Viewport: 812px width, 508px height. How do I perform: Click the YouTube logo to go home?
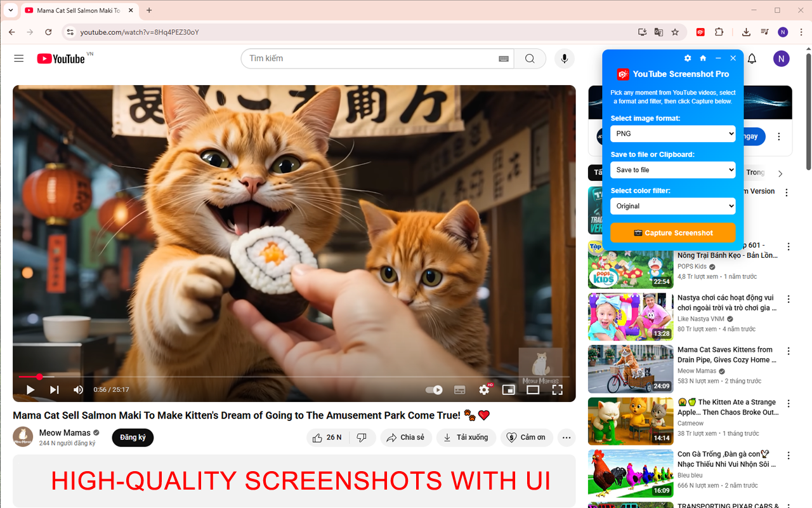point(61,58)
